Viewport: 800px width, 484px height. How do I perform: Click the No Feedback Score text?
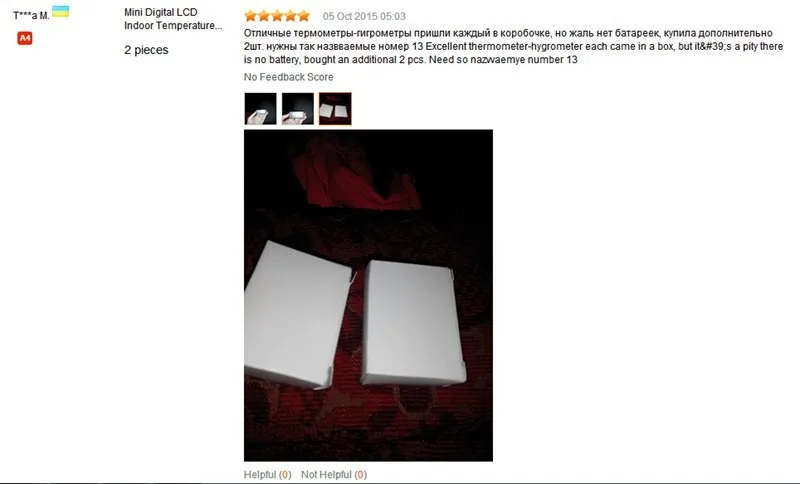click(x=288, y=77)
